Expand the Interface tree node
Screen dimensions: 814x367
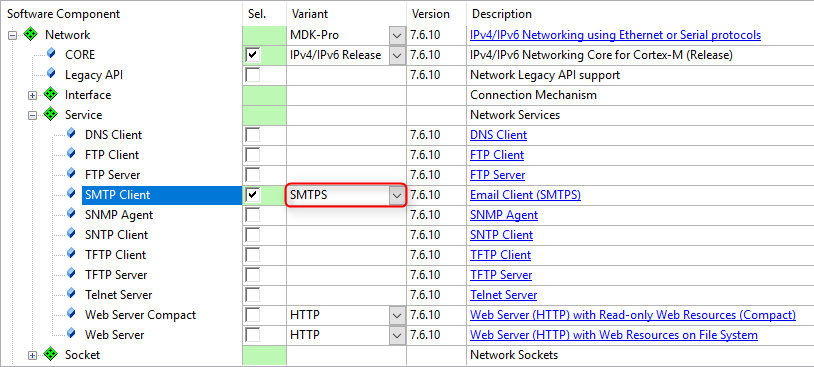pyautogui.click(x=32, y=96)
